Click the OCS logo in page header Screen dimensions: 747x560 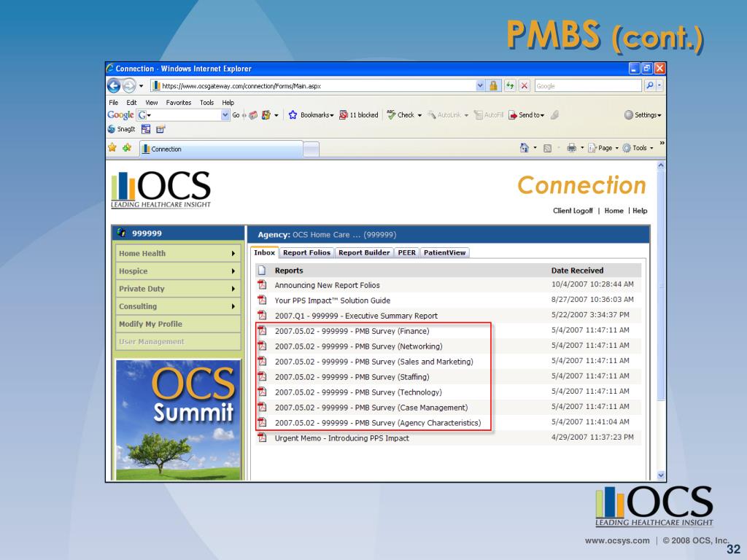(160, 190)
